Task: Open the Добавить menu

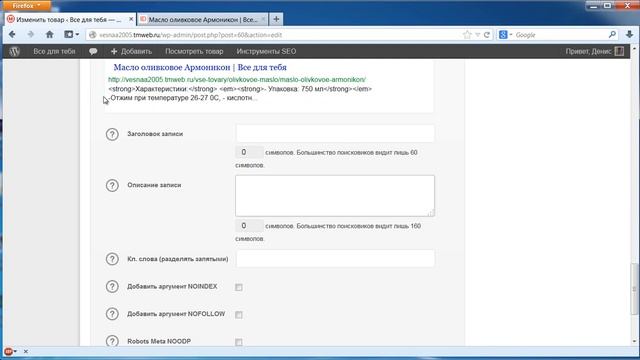Action: coord(131,51)
